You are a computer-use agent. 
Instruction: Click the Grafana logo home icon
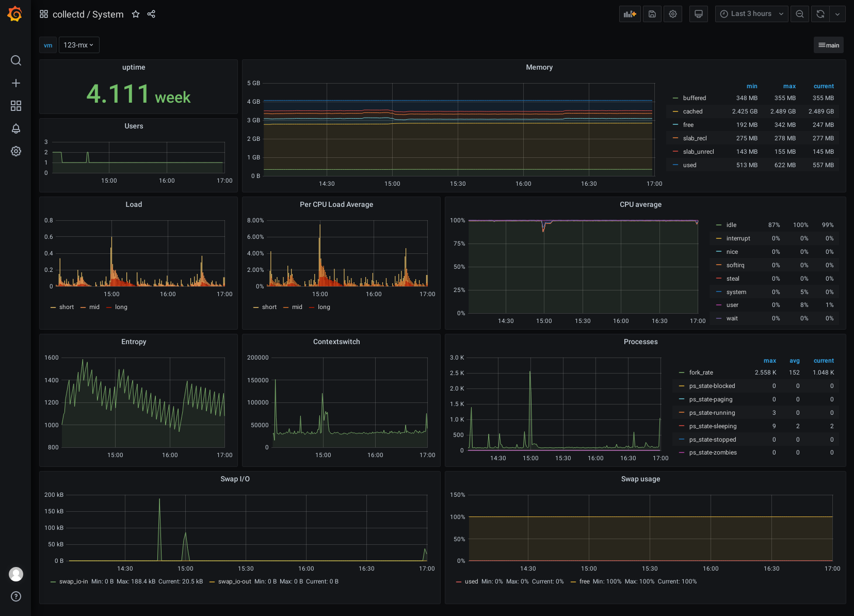[15, 14]
